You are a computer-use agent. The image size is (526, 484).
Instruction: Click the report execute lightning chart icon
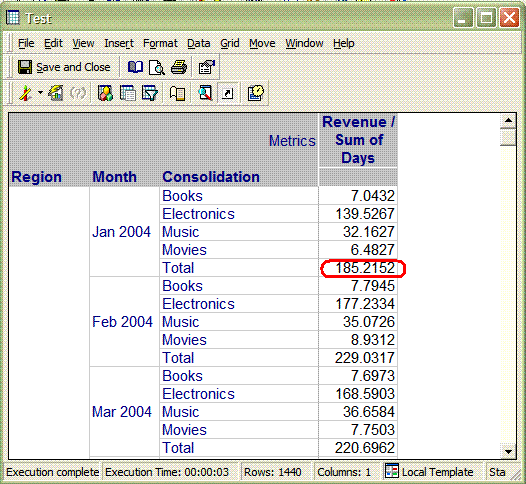56,93
